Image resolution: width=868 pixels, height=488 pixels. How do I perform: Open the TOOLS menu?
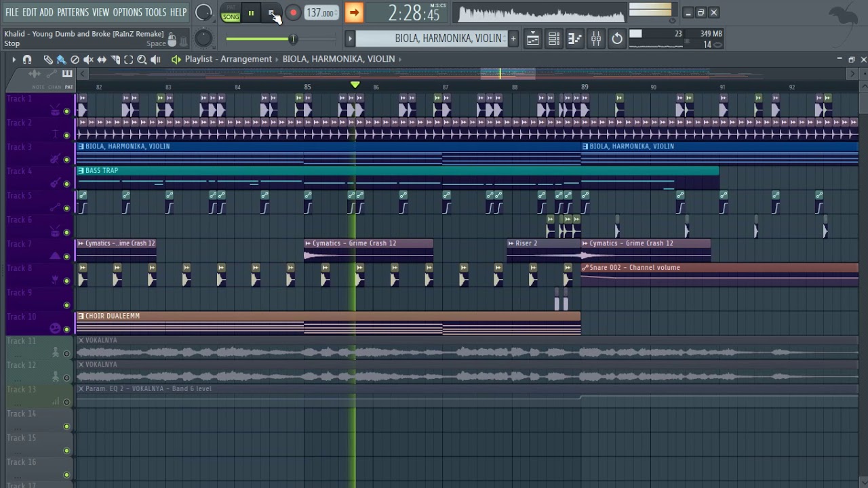point(155,12)
